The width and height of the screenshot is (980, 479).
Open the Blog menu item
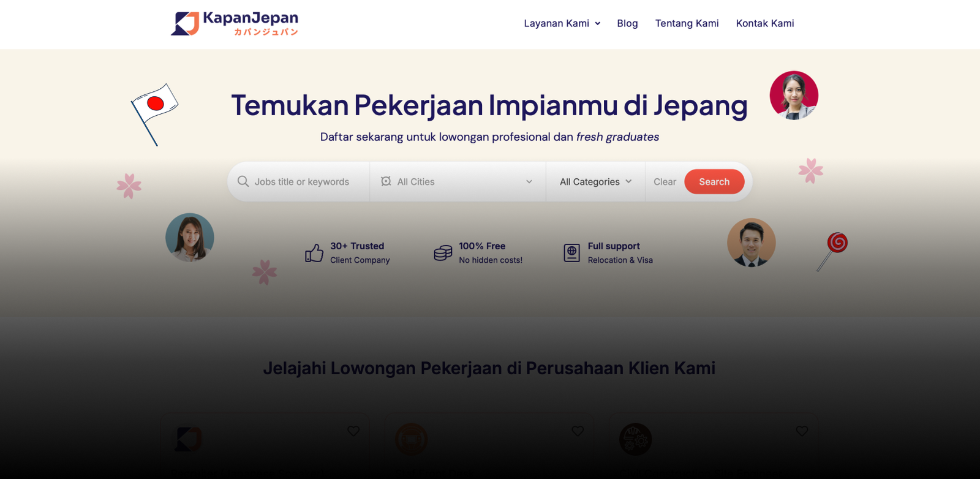pyautogui.click(x=627, y=23)
